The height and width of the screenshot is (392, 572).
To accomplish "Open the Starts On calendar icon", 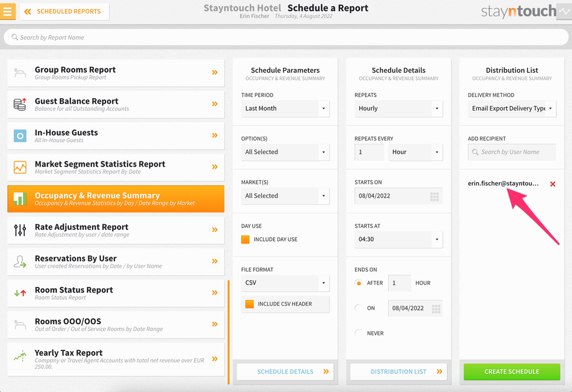I will tap(435, 196).
